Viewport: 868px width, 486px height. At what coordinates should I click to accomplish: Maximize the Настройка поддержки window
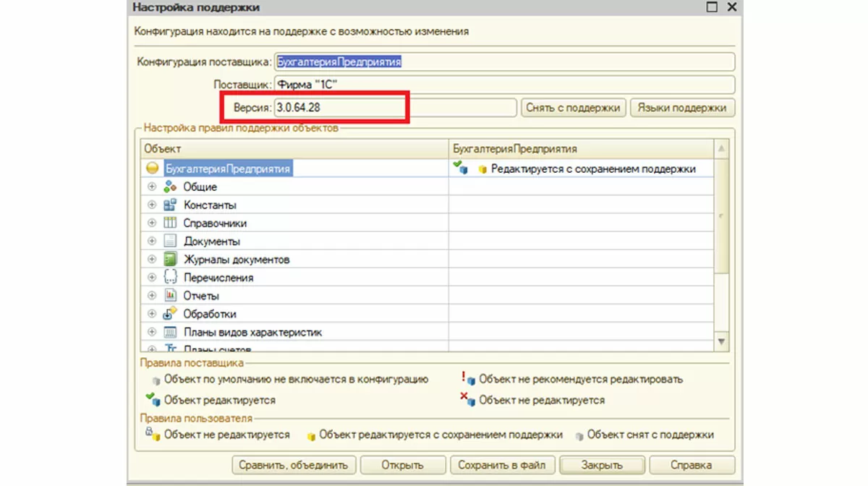coord(712,7)
